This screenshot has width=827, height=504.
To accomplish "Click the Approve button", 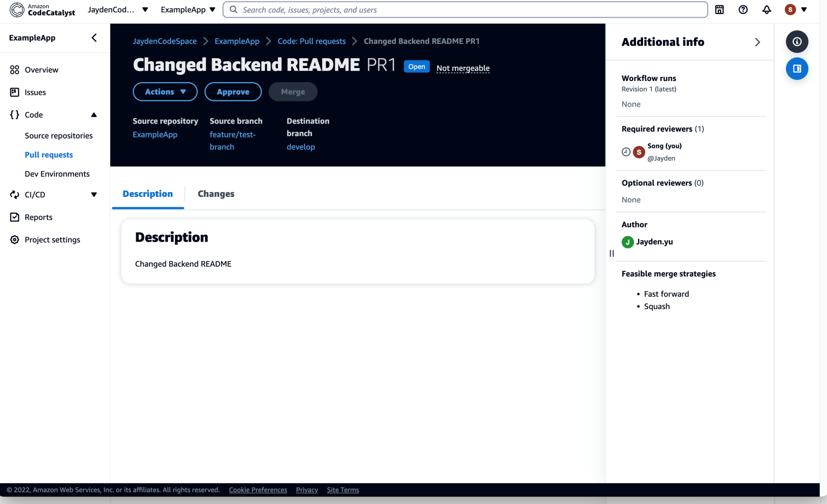I will [x=233, y=92].
